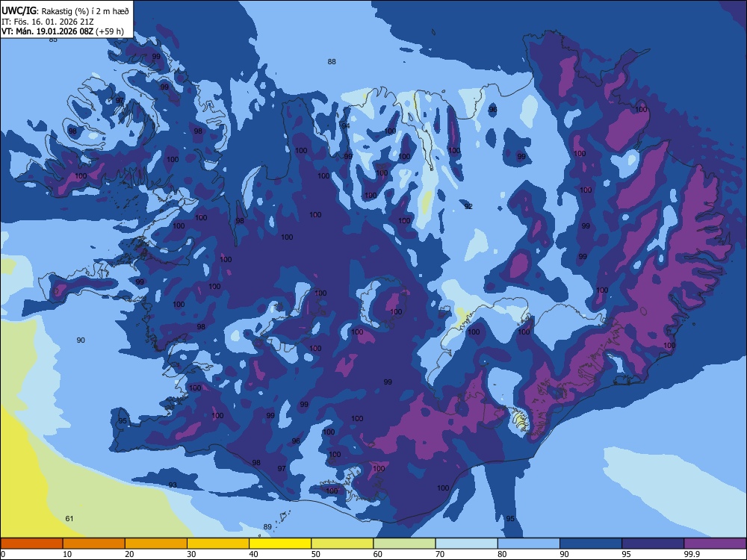Click the '(+59 h)' forecast offset text

coord(110,31)
